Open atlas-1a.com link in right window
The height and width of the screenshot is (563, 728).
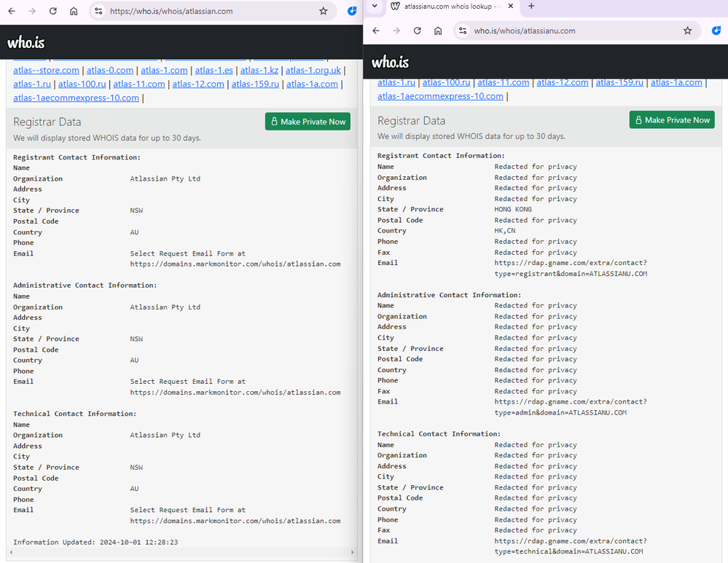676,82
